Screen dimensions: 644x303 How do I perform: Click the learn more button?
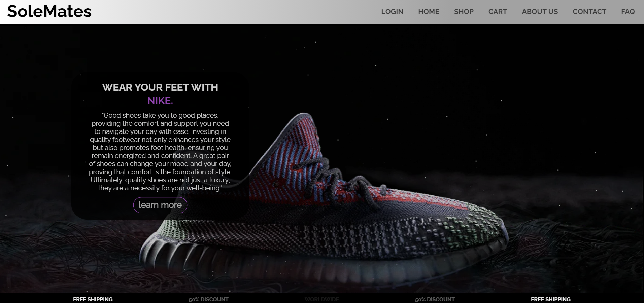pyautogui.click(x=160, y=205)
